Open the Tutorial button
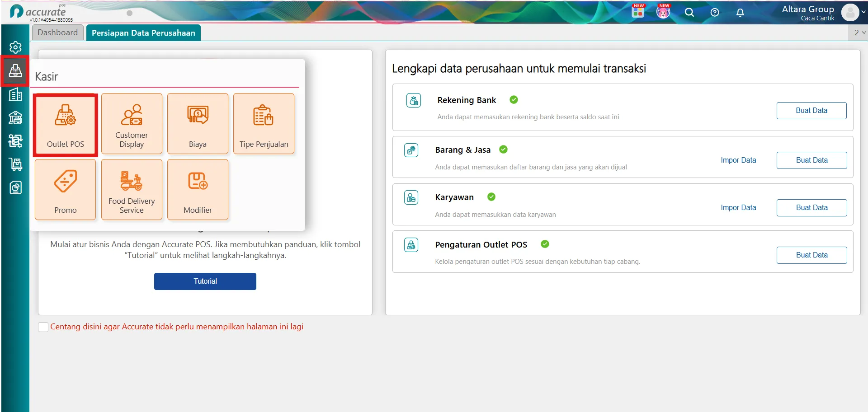 click(x=205, y=281)
